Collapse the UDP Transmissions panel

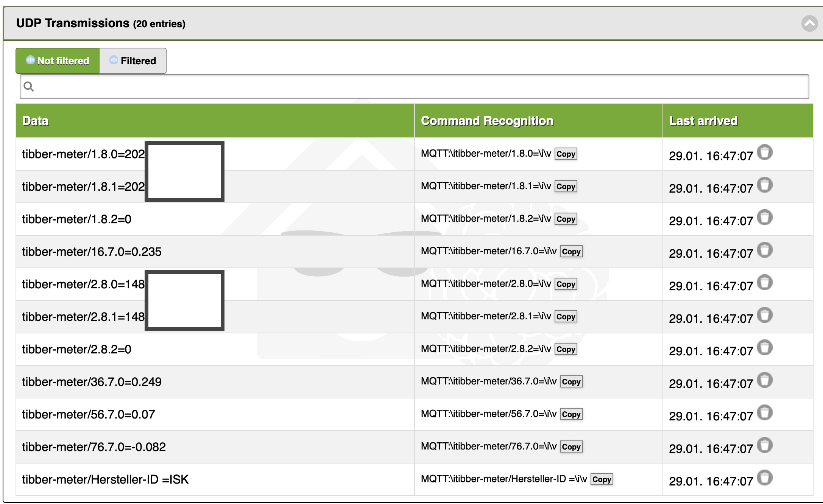click(x=809, y=23)
